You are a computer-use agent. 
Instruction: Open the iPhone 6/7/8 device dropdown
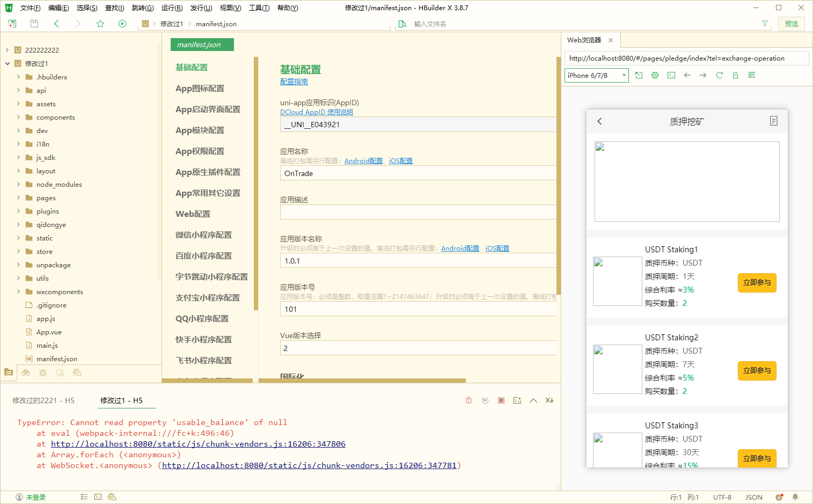click(x=597, y=75)
